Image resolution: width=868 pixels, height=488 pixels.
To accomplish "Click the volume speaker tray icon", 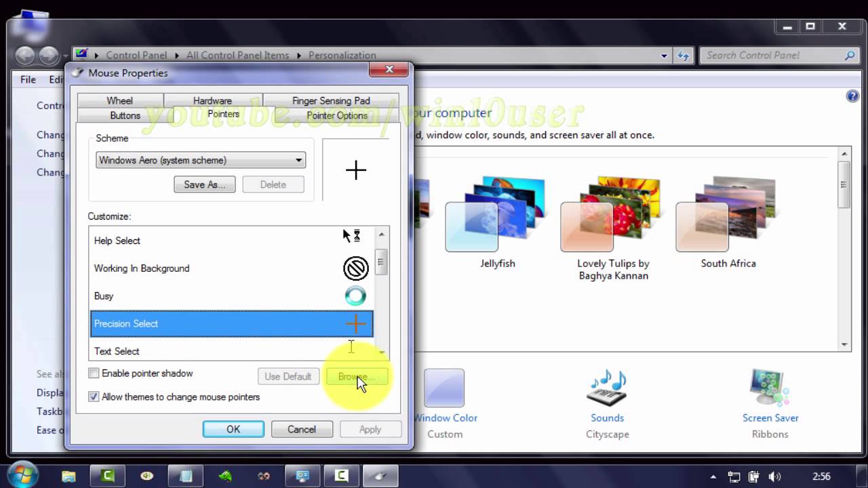I will (x=775, y=476).
